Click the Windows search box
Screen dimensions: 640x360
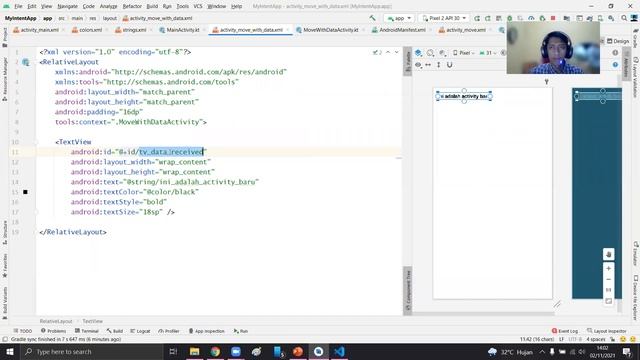[91, 352]
